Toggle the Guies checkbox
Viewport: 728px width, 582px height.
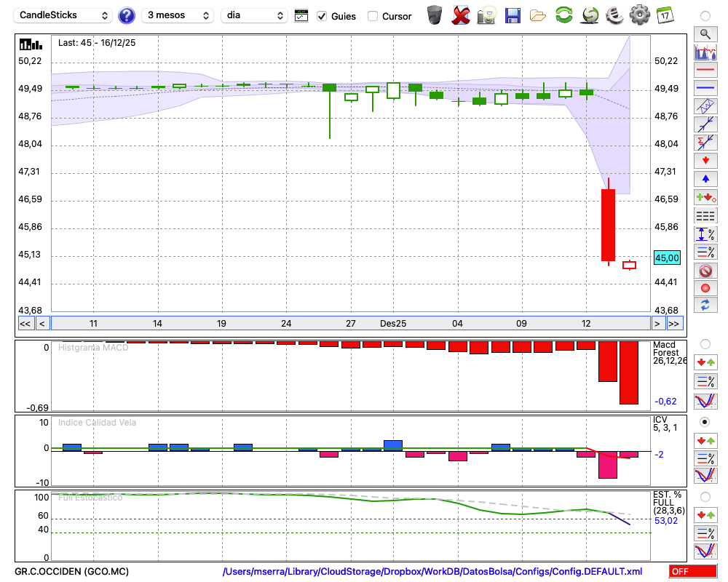322,16
